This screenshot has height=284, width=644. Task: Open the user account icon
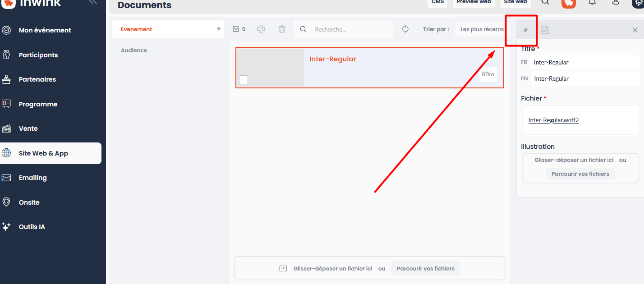coord(616,2)
